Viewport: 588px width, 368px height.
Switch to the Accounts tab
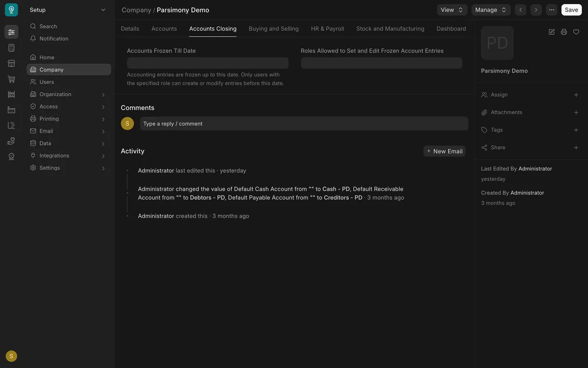tap(164, 29)
